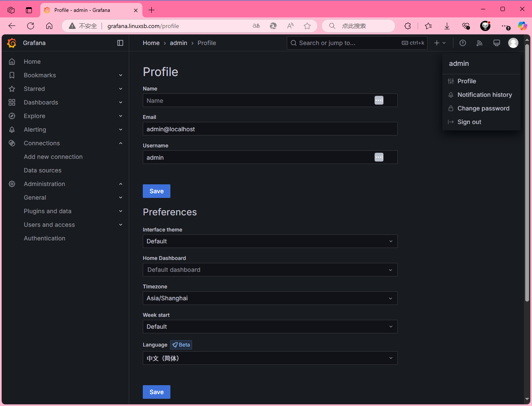Open Data sources in sidebar

click(x=42, y=170)
